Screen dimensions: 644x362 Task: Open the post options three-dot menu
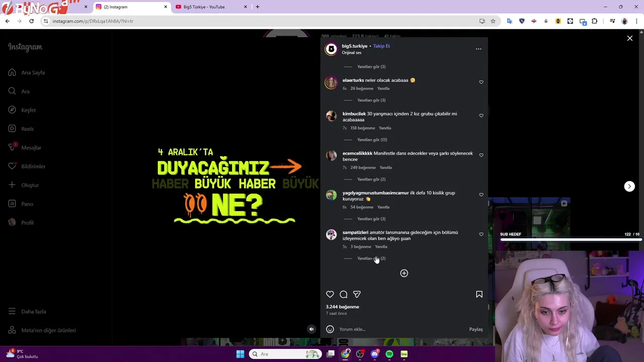point(478,49)
